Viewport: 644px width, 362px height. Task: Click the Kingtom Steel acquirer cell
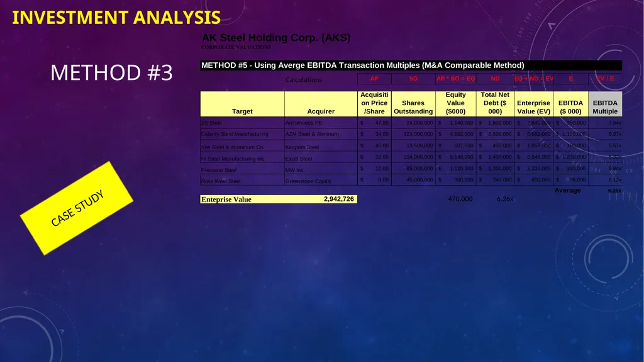pos(321,147)
